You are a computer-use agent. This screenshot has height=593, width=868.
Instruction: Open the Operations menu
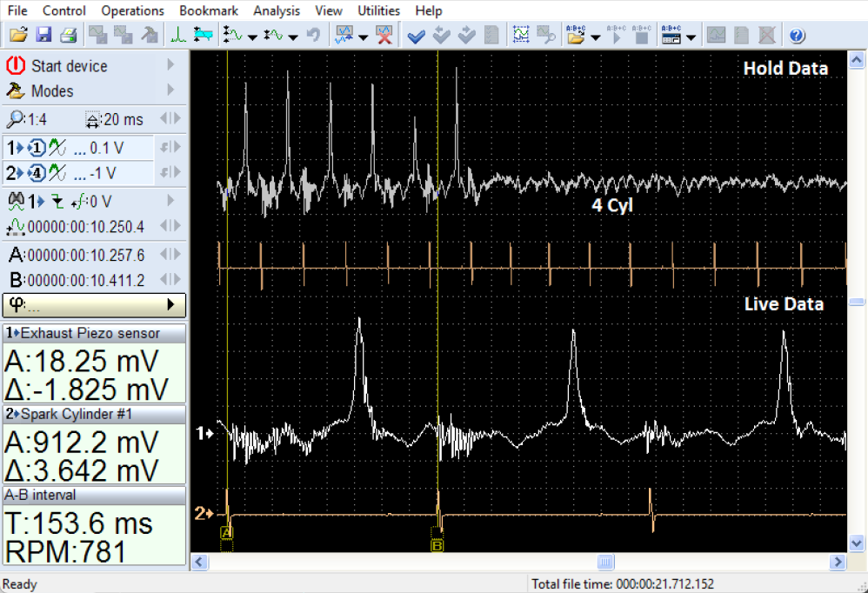coord(133,10)
